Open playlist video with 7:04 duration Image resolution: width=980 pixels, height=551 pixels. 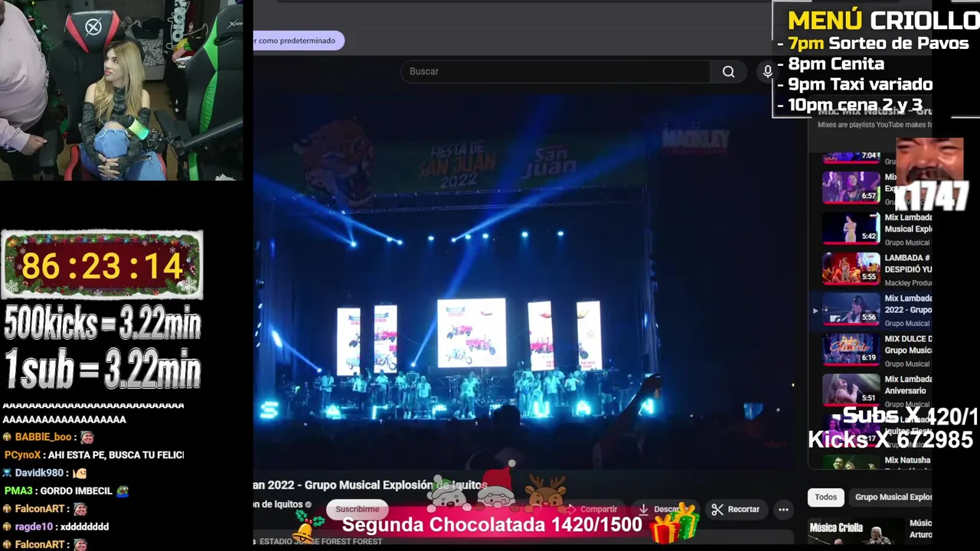(851, 157)
